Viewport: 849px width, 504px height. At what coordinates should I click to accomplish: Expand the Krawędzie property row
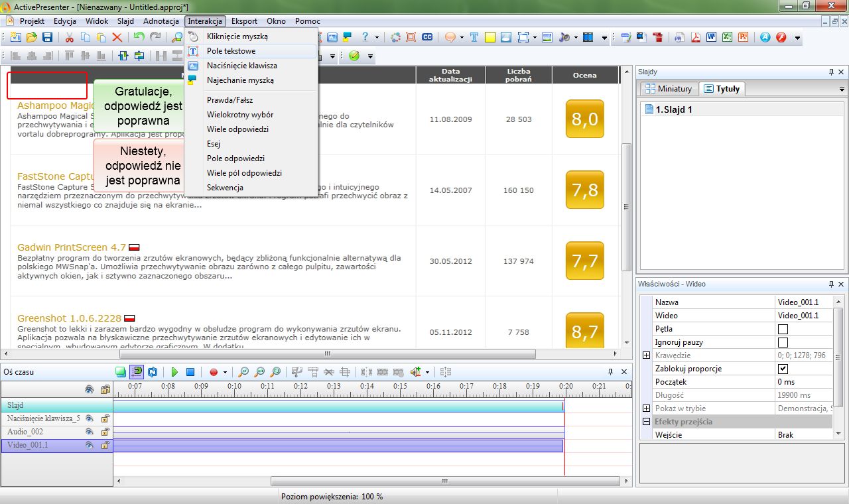coord(646,355)
